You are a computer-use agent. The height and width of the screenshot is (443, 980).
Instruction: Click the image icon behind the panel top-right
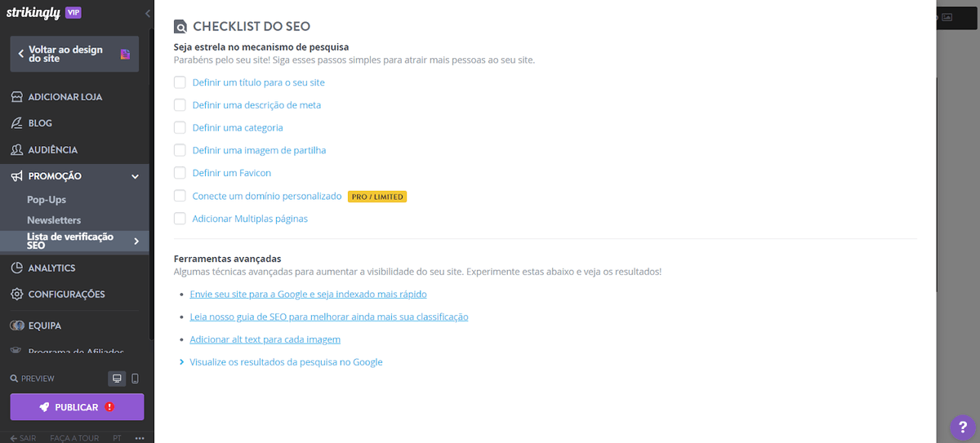coord(947,16)
